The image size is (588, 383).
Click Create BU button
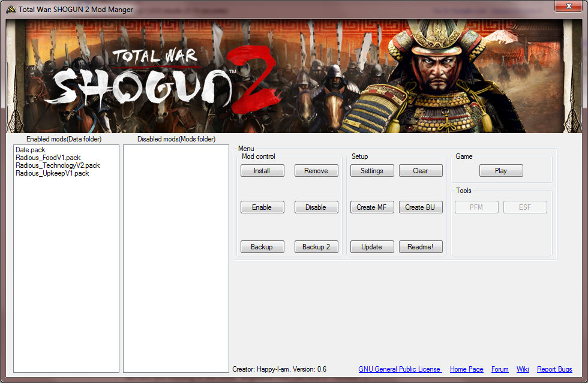click(421, 207)
